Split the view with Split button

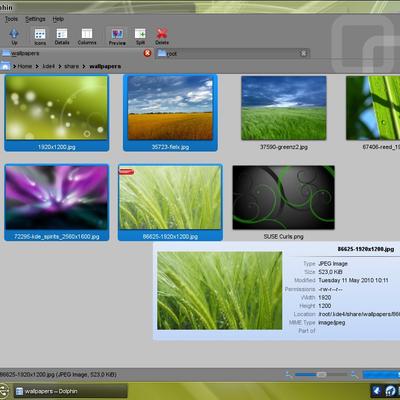pos(140,36)
